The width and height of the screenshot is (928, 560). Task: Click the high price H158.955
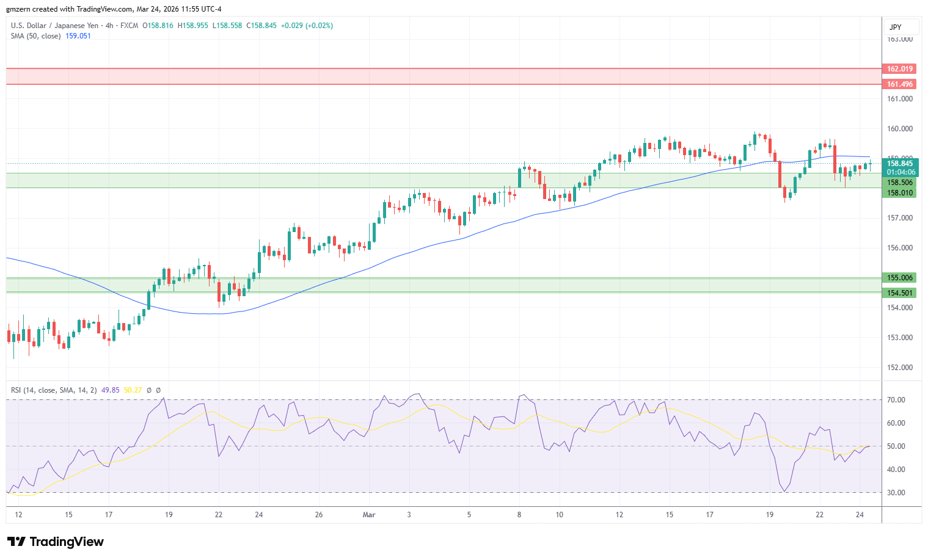(x=193, y=26)
